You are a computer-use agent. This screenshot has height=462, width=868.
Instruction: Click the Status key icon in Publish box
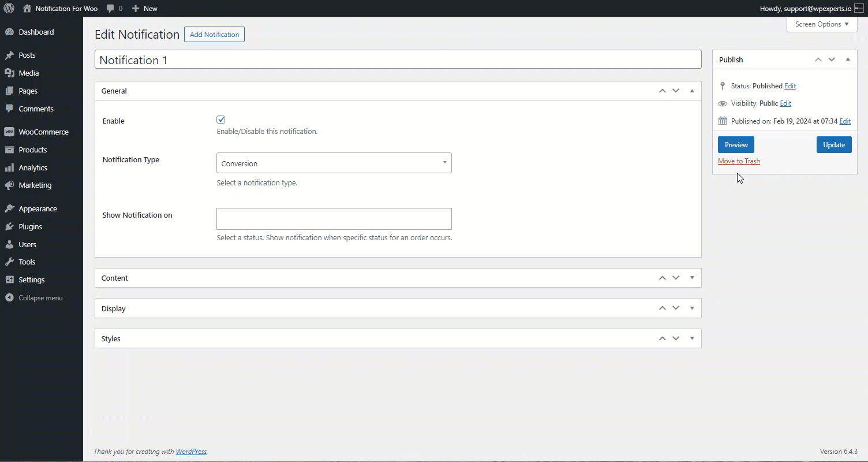click(x=723, y=86)
